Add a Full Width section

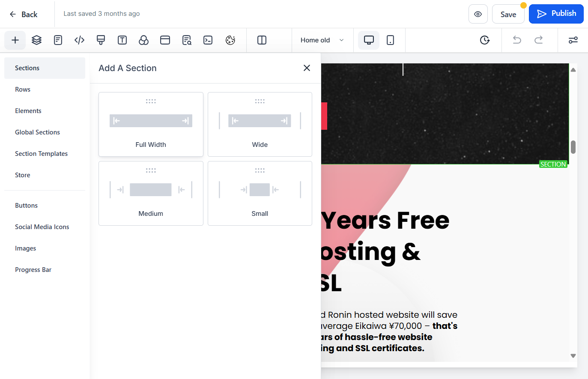[x=151, y=124]
